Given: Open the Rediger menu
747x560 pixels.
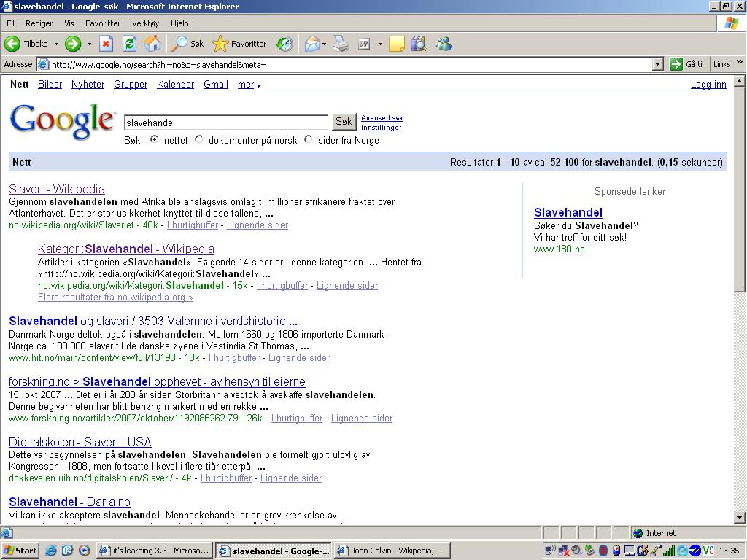Looking at the screenshot, I should 39,23.
